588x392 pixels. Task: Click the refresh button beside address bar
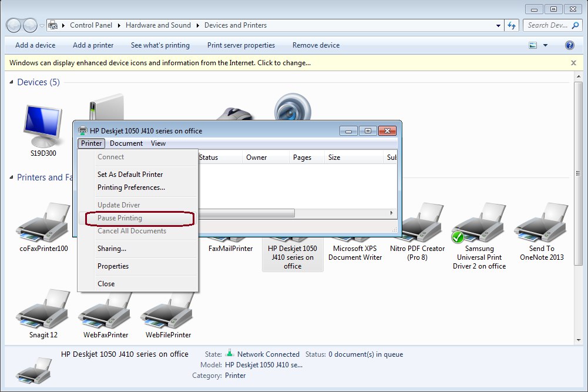512,25
